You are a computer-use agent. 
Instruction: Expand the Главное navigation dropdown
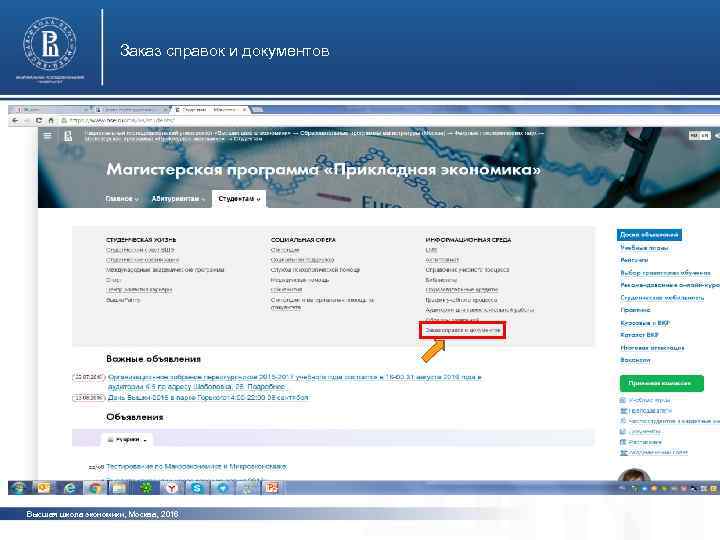(122, 199)
